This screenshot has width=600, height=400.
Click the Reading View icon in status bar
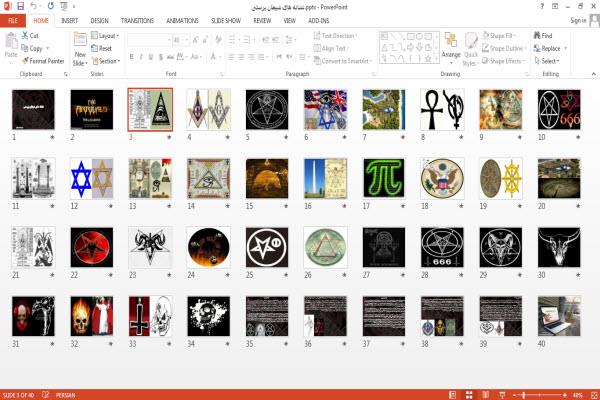pyautogui.click(x=485, y=395)
